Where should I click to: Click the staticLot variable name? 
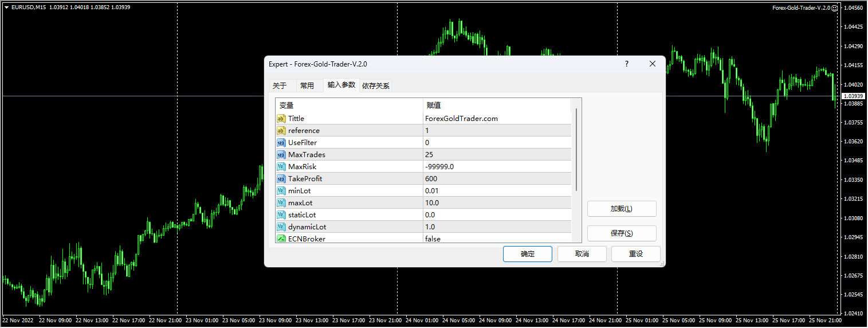[x=302, y=215]
